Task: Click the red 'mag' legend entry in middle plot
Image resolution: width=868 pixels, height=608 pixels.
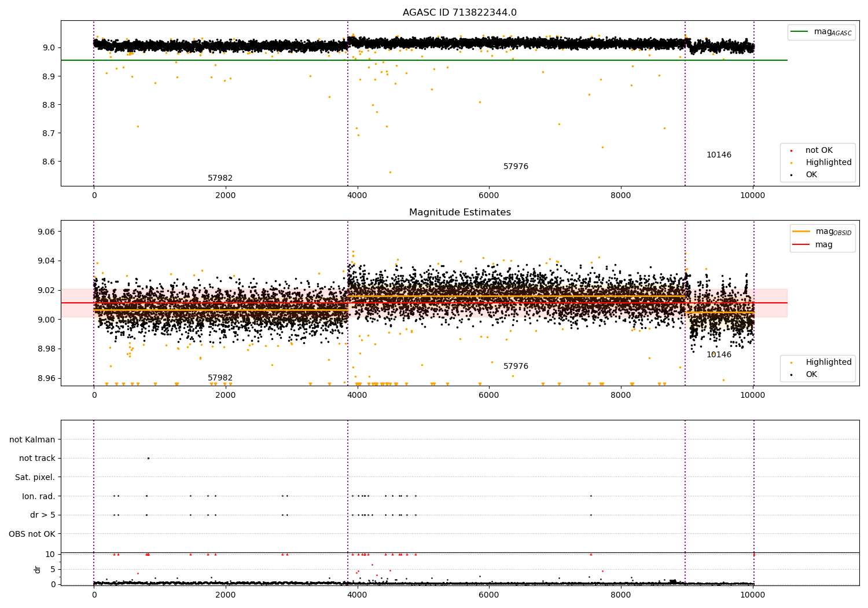Action: (x=813, y=245)
